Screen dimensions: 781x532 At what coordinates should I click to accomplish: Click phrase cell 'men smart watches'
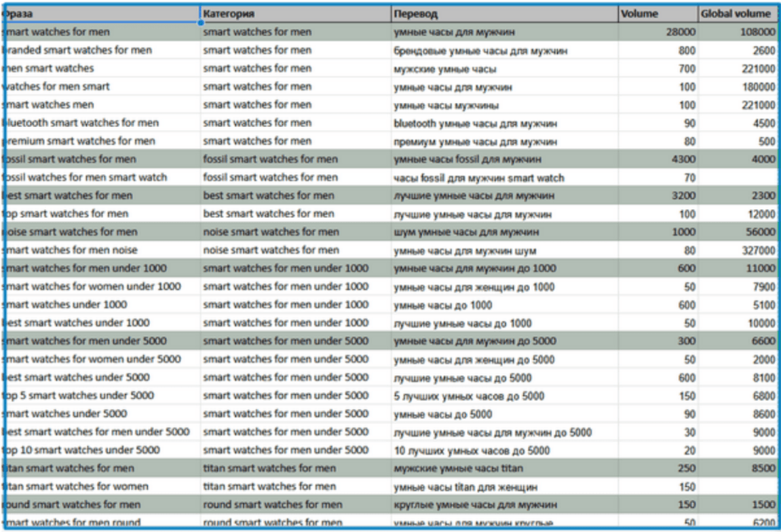[x=102, y=69]
